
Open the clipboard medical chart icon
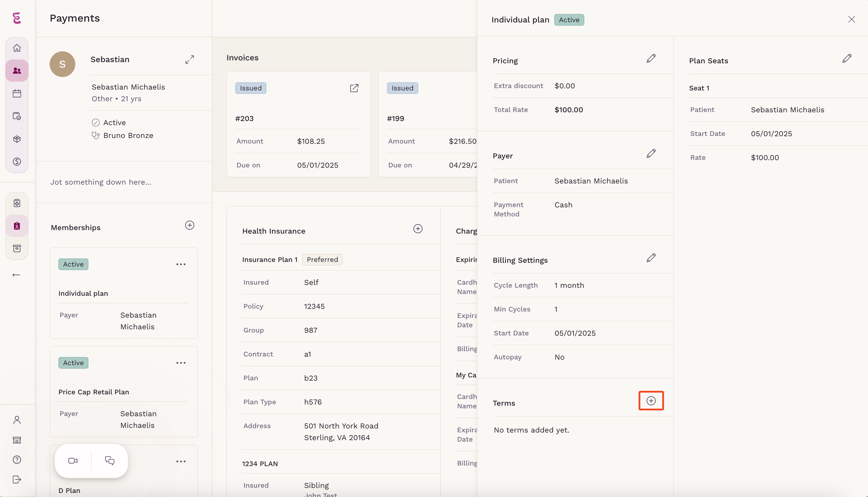pos(17,203)
